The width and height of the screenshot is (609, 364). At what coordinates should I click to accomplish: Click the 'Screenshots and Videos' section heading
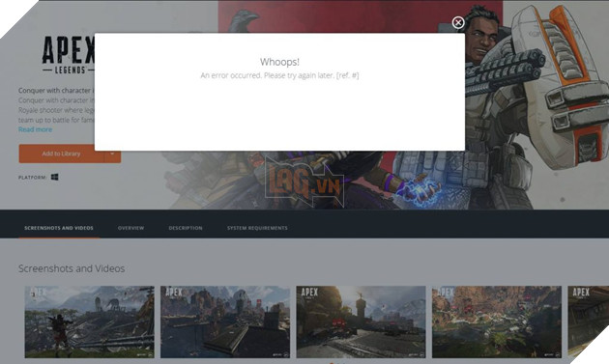tap(72, 268)
